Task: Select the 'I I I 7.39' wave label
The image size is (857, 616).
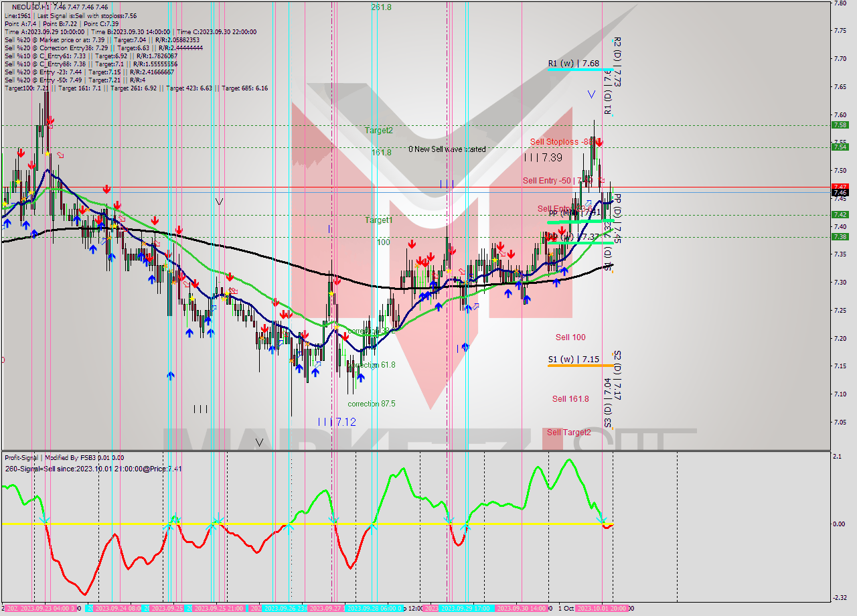Action: pos(543,157)
